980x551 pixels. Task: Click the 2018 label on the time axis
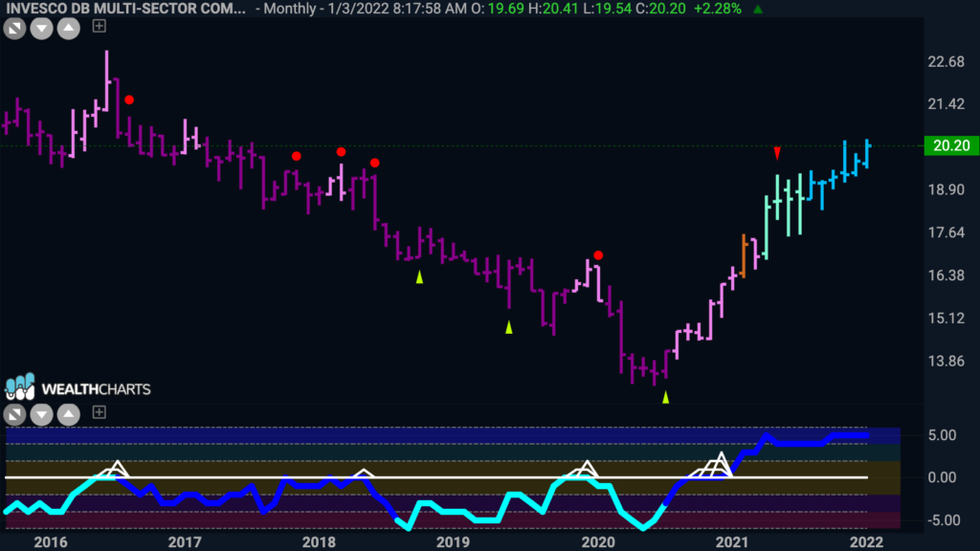319,541
